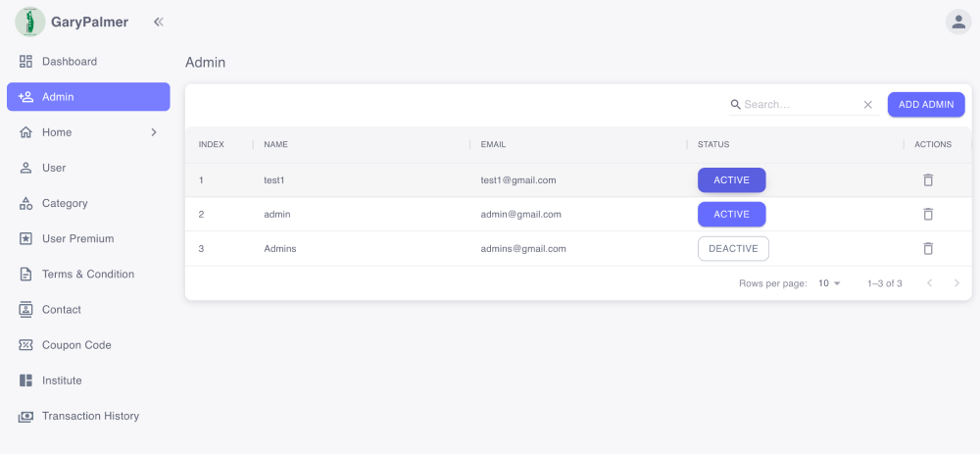Viewport: 980px width, 454px height.
Task: Click the GaryPalmer logo image
Action: coord(30,22)
